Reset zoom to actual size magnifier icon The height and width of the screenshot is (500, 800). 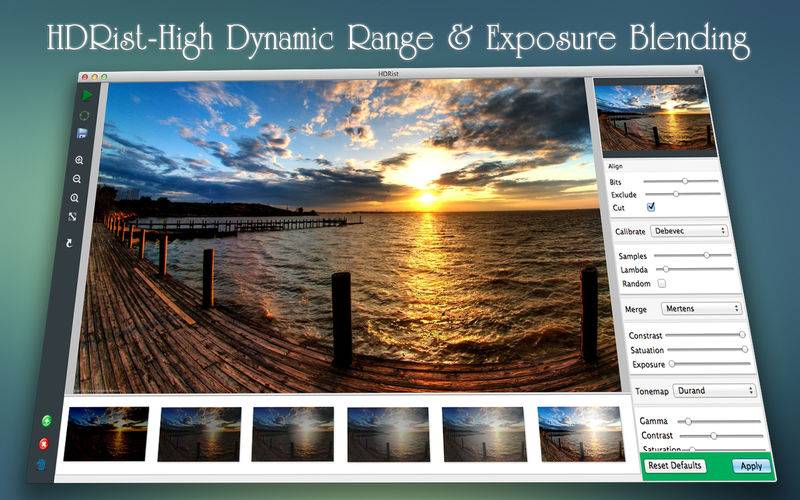click(74, 198)
